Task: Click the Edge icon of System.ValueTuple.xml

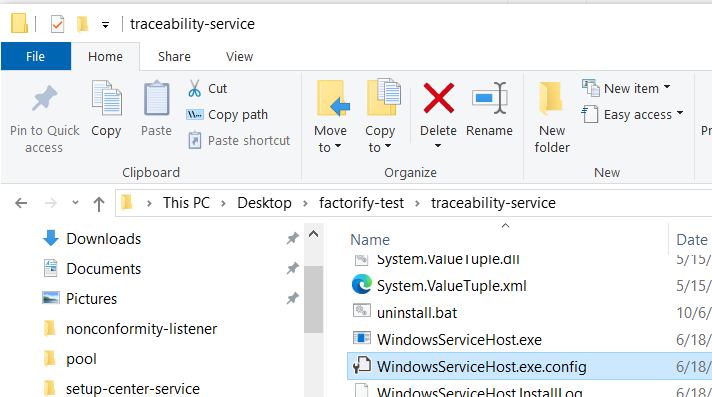Action: pos(362,285)
